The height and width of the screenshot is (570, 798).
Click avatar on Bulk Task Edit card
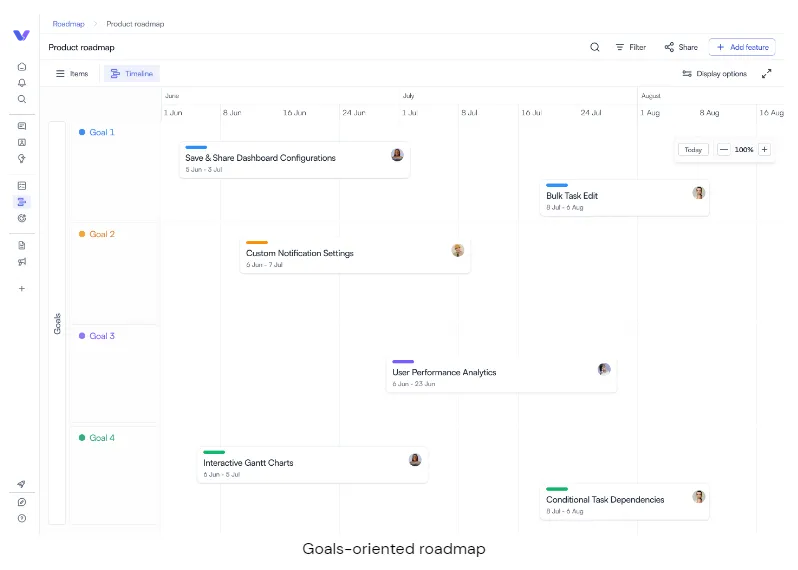[699, 193]
